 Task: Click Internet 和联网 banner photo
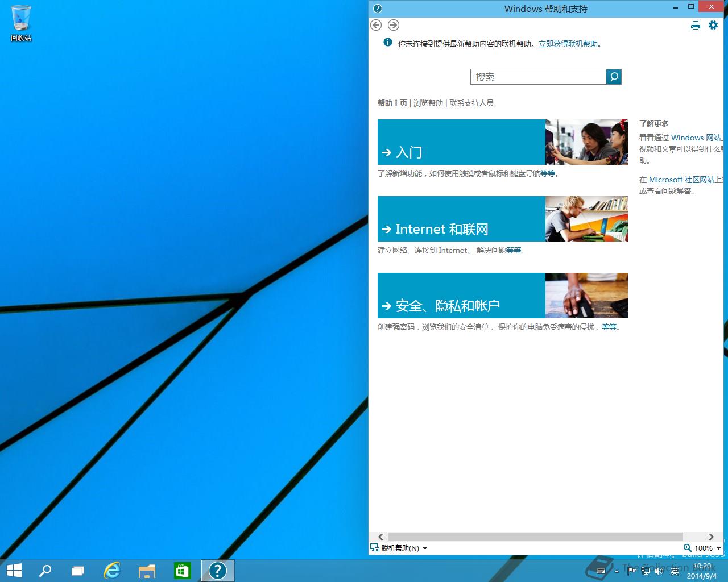[586, 219]
